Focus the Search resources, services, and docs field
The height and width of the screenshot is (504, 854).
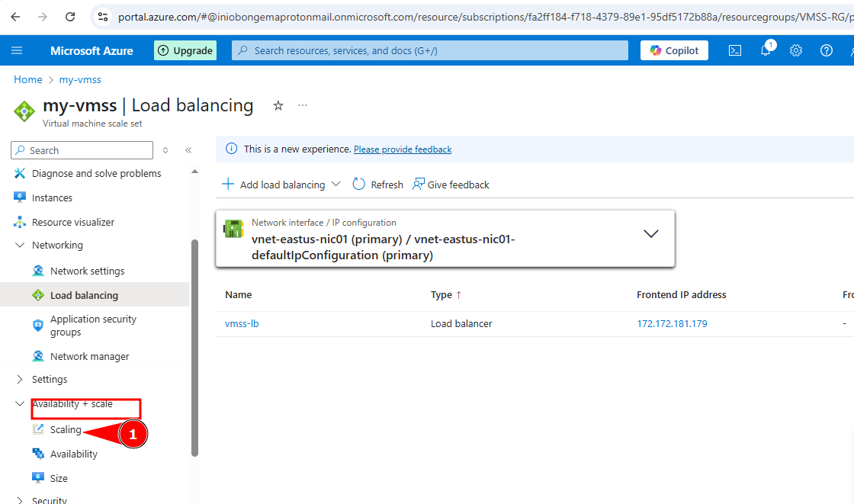click(x=430, y=50)
